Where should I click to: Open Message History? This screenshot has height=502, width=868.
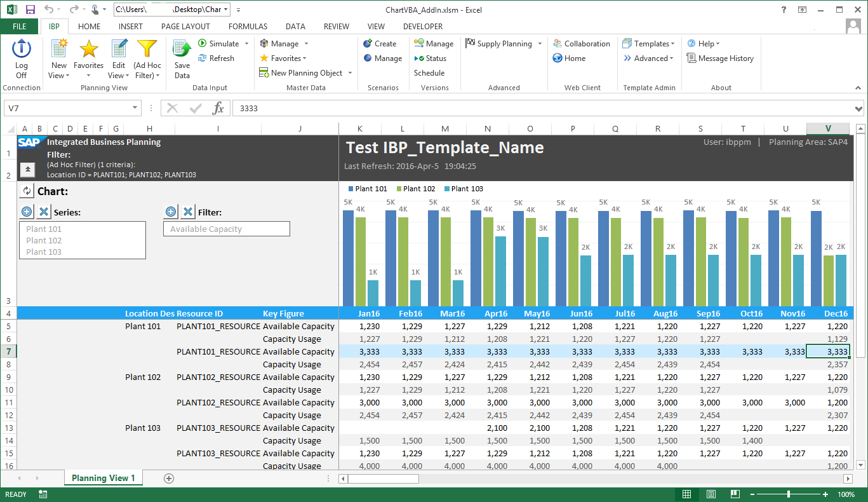pyautogui.click(x=720, y=58)
